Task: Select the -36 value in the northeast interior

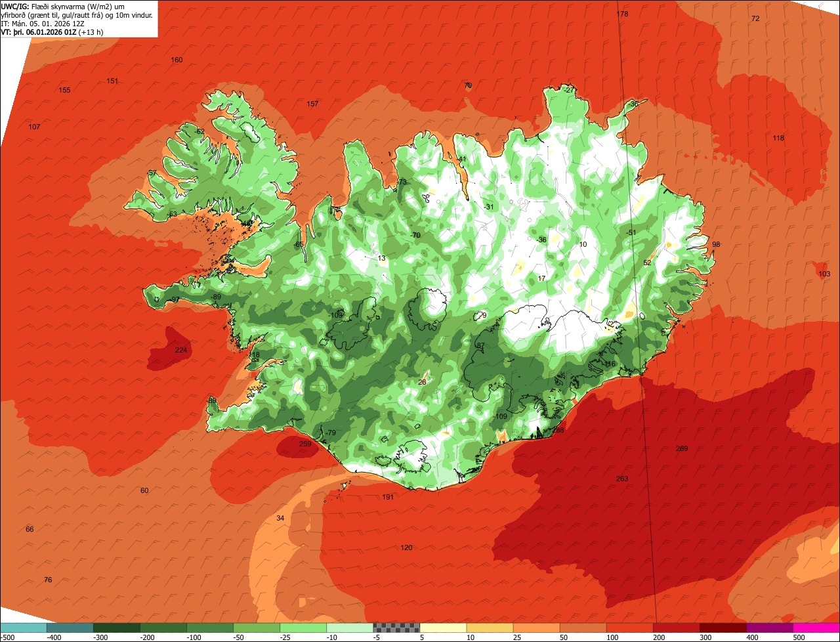Action: tap(541, 240)
